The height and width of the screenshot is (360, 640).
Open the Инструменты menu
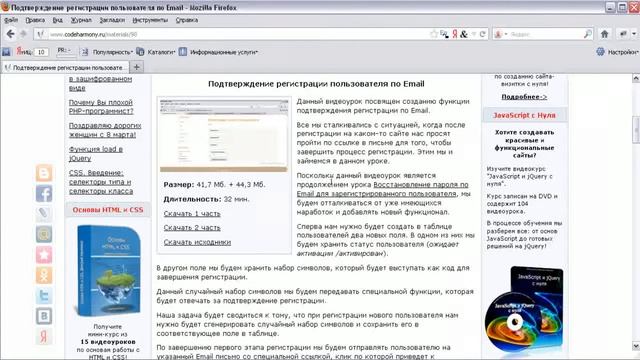coord(150,20)
